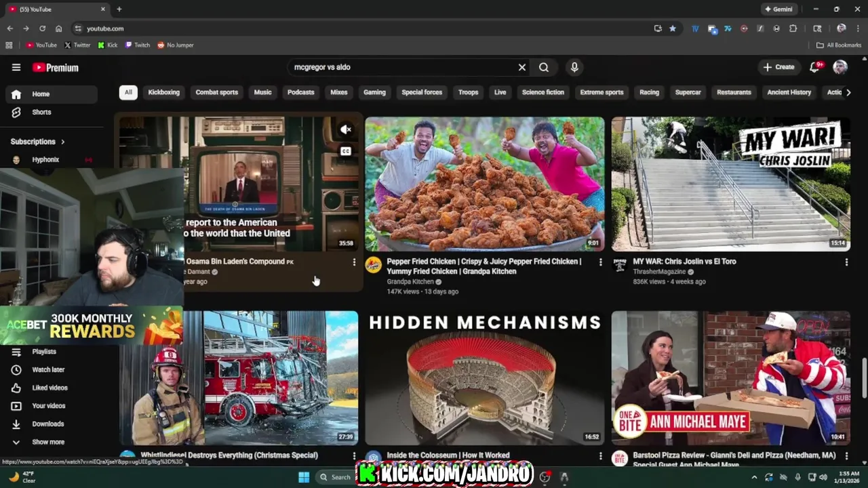This screenshot has height=488, width=868.
Task: Play the Pepper Fried Chicken thumbnail
Action: pos(485,184)
